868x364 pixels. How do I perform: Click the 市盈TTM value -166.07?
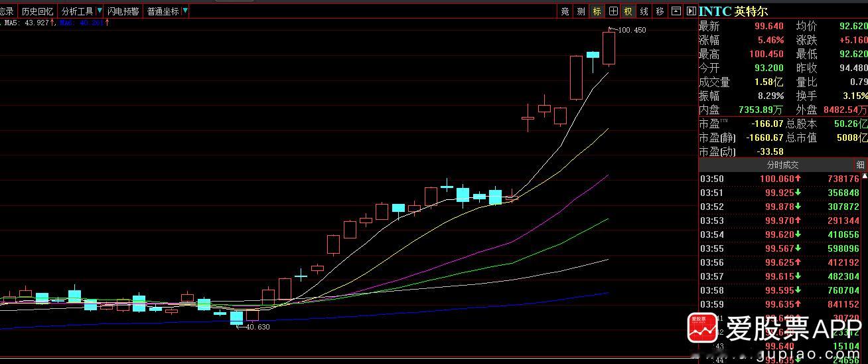(x=767, y=124)
